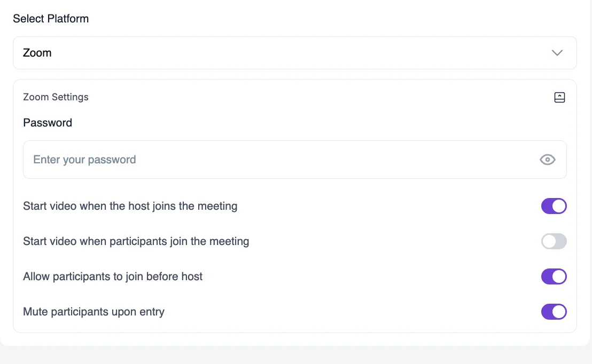Click inside the password input field
Image resolution: width=592 pixels, height=364 pixels.
214,159
